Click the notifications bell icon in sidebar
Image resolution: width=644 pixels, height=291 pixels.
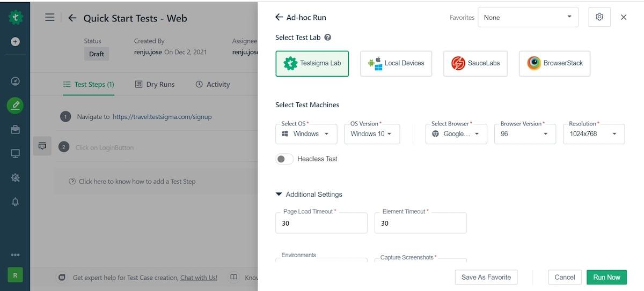(x=15, y=202)
